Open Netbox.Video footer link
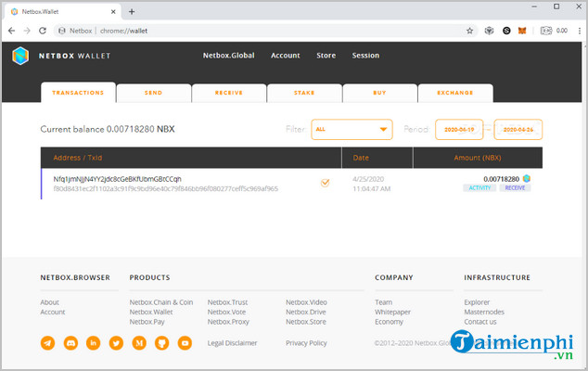This screenshot has height=371, width=588. [x=306, y=302]
